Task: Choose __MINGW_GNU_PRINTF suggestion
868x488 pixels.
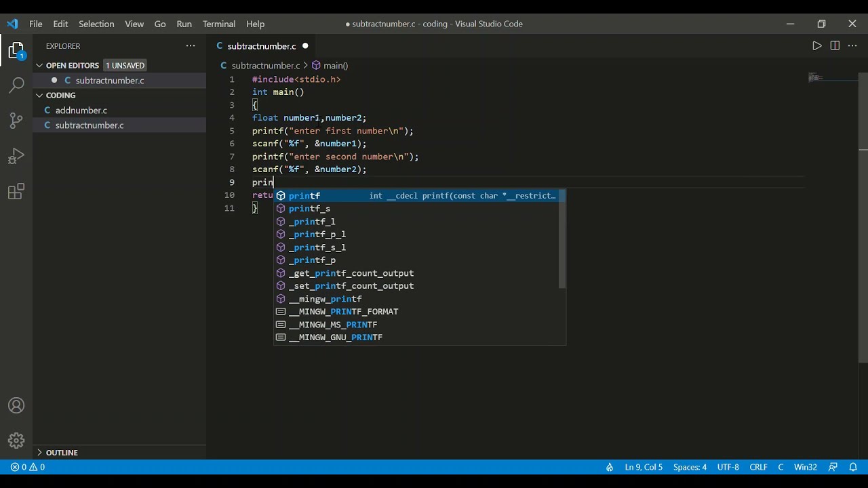Action: [416, 338]
